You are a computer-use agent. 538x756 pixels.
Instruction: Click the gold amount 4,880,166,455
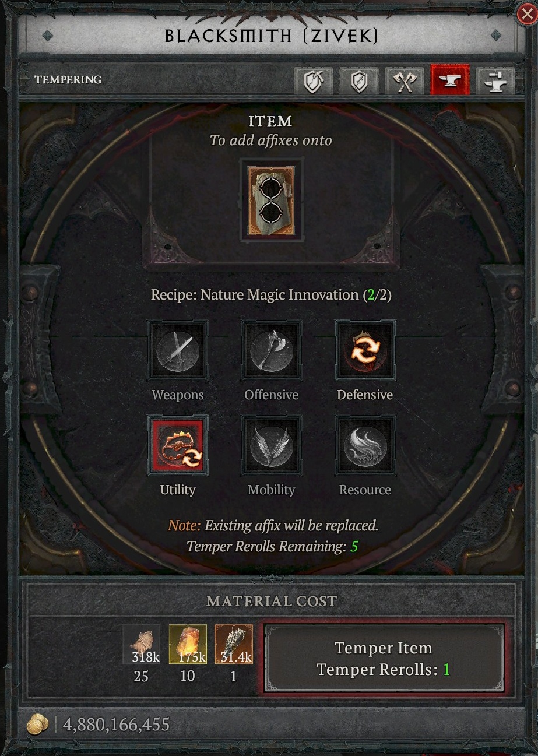[x=116, y=725]
